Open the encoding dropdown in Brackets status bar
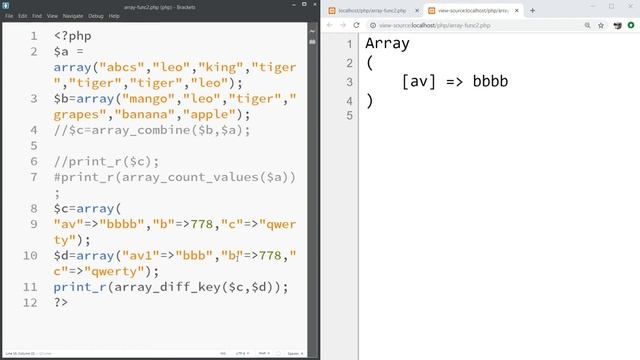 [x=242, y=353]
